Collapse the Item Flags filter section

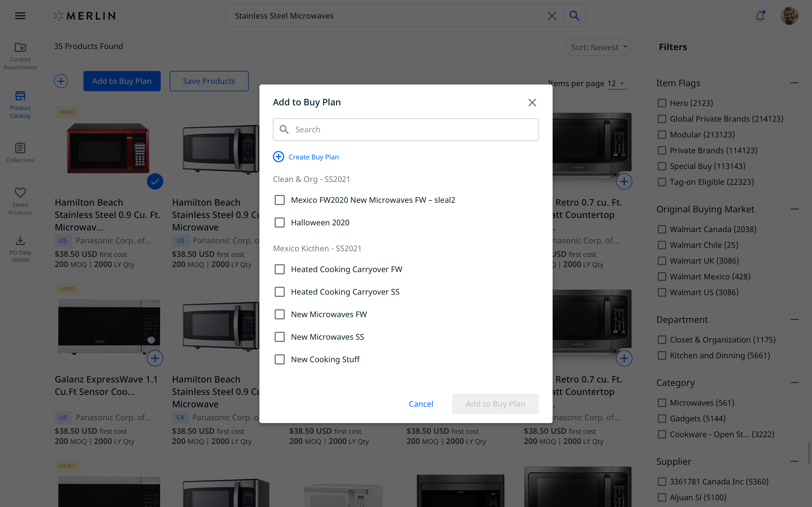pos(794,83)
